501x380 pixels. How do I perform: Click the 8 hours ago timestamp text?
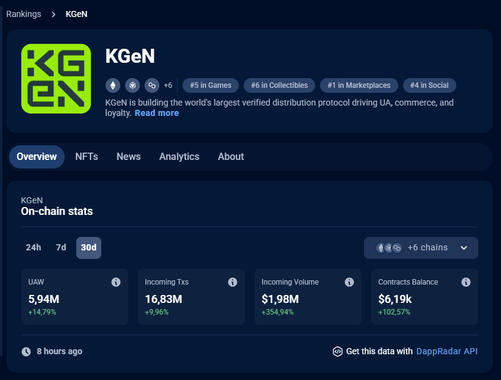(x=59, y=351)
